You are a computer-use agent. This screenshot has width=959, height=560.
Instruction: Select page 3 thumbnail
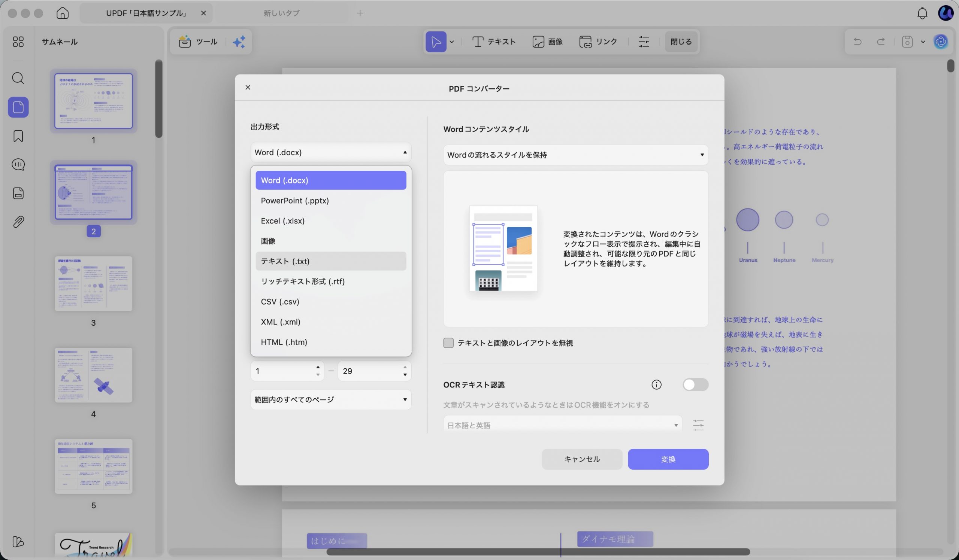point(93,284)
